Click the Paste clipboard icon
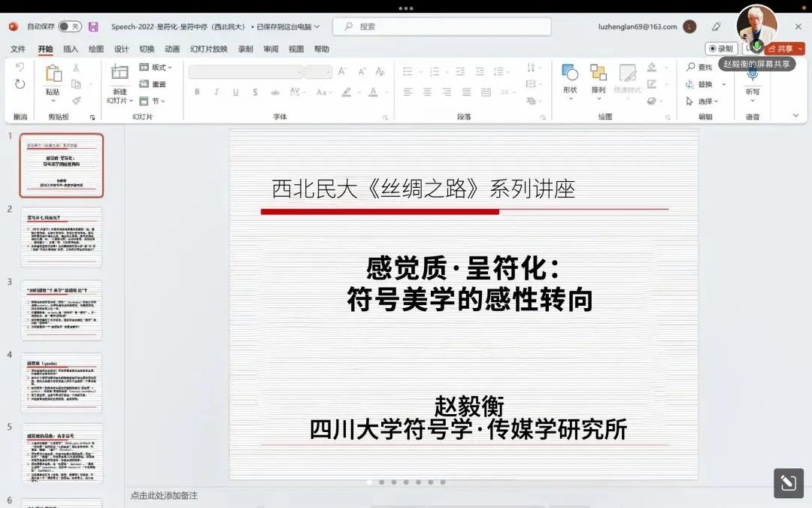The width and height of the screenshot is (812, 508). pos(53,74)
